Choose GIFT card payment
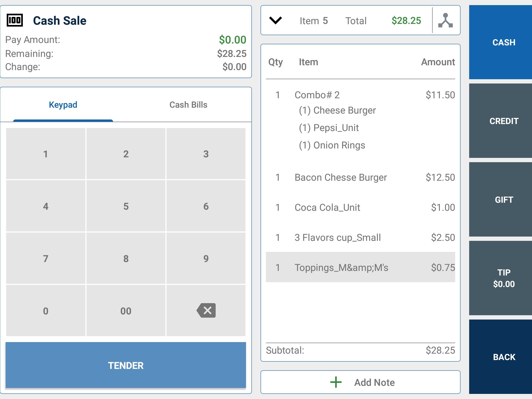The width and height of the screenshot is (532, 399). (504, 199)
